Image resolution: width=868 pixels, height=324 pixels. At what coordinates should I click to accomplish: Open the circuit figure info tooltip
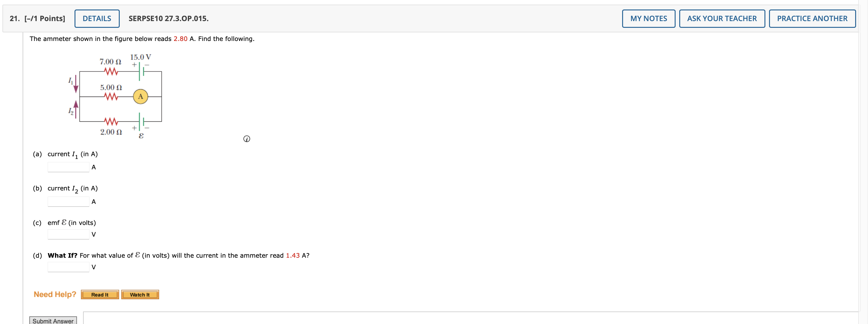point(247,139)
